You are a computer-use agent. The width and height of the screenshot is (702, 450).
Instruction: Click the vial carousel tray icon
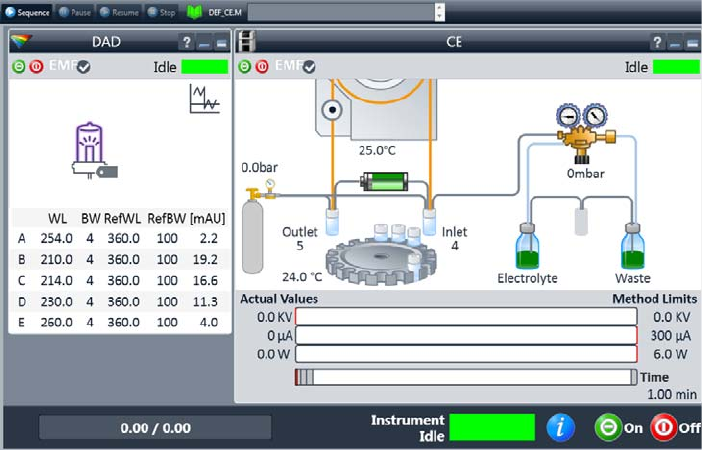coord(381,261)
